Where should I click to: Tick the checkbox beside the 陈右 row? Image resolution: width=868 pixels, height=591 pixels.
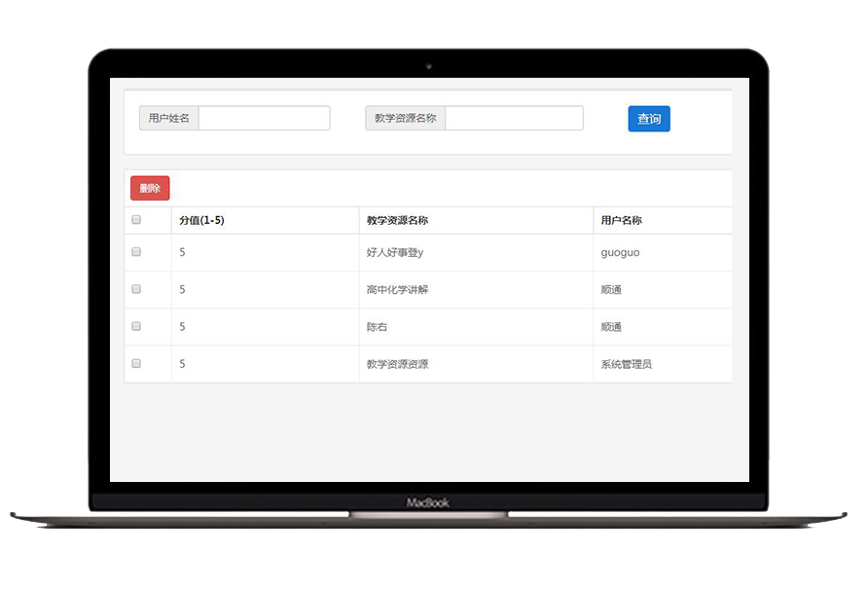[x=136, y=326]
